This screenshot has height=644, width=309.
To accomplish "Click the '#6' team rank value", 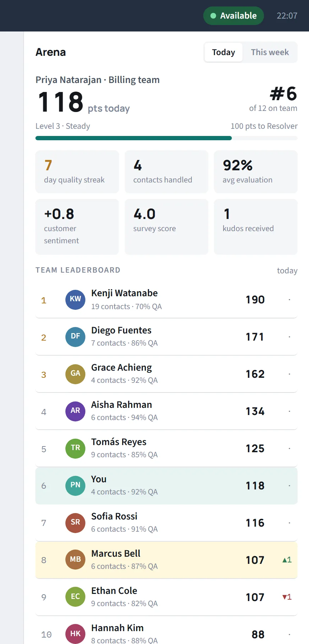I will (284, 94).
